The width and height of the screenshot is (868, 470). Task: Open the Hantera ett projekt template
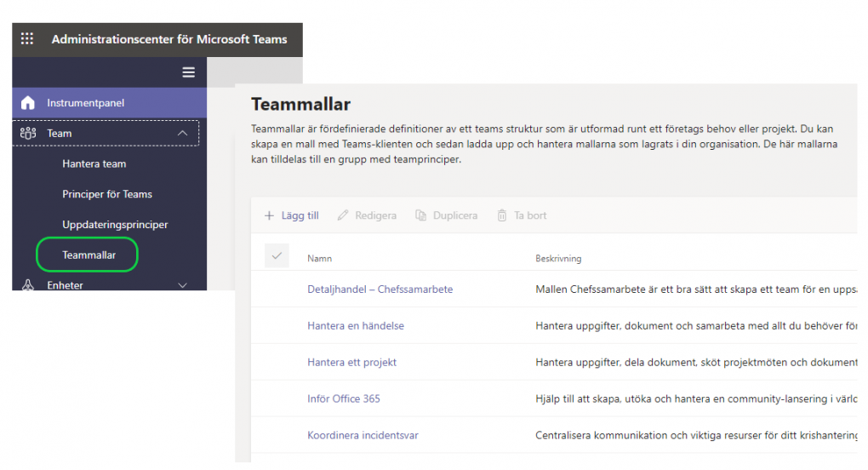coord(351,362)
